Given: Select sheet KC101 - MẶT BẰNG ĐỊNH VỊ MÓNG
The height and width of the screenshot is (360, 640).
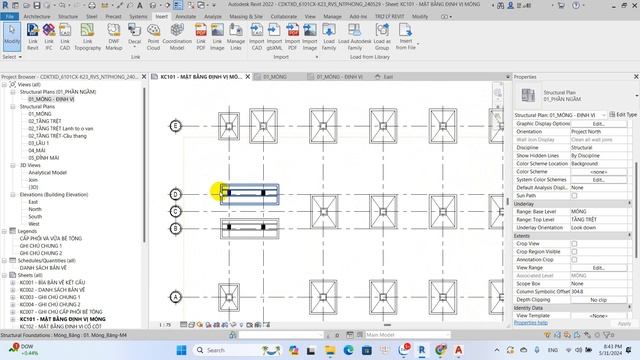Looking at the screenshot, I should click(x=62, y=319).
